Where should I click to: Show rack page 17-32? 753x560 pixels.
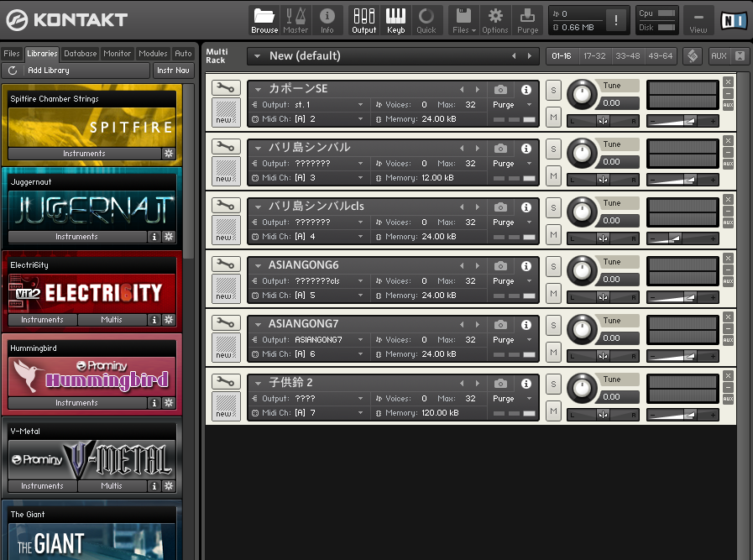tap(594, 56)
